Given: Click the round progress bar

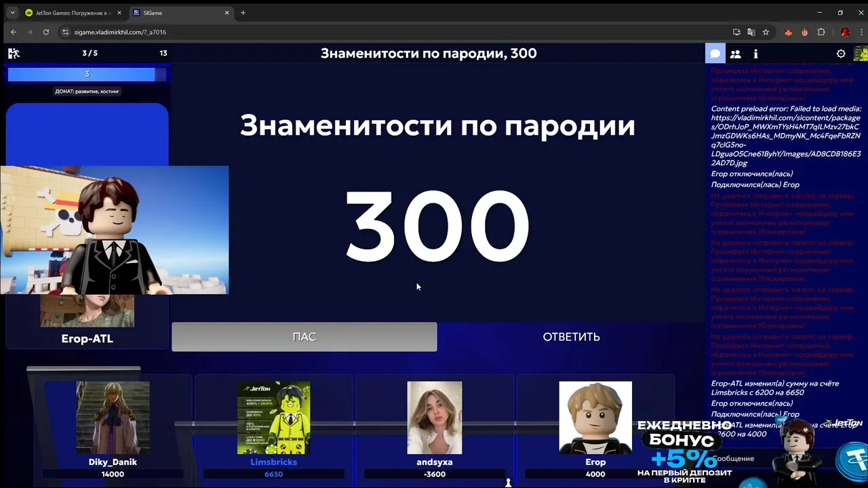Looking at the screenshot, I should [x=87, y=74].
